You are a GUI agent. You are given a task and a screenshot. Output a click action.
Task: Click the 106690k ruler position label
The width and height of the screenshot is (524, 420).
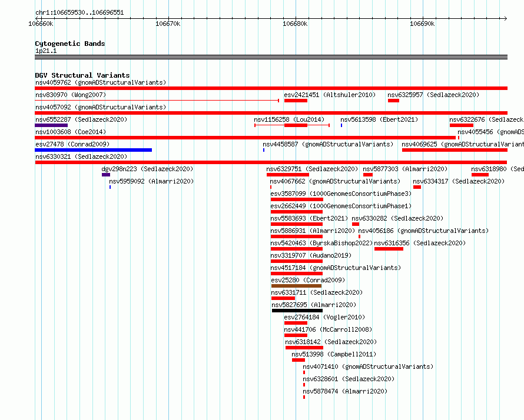422,24
